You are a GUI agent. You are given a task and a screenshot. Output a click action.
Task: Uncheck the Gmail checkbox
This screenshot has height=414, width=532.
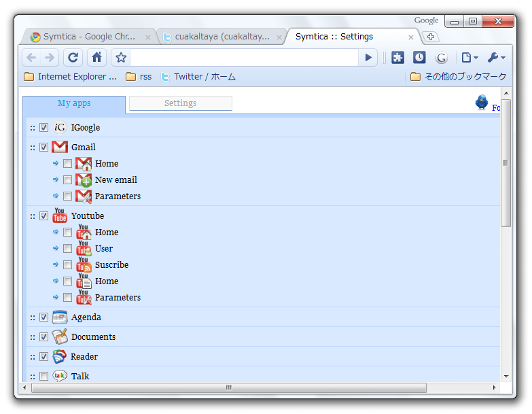coord(43,148)
